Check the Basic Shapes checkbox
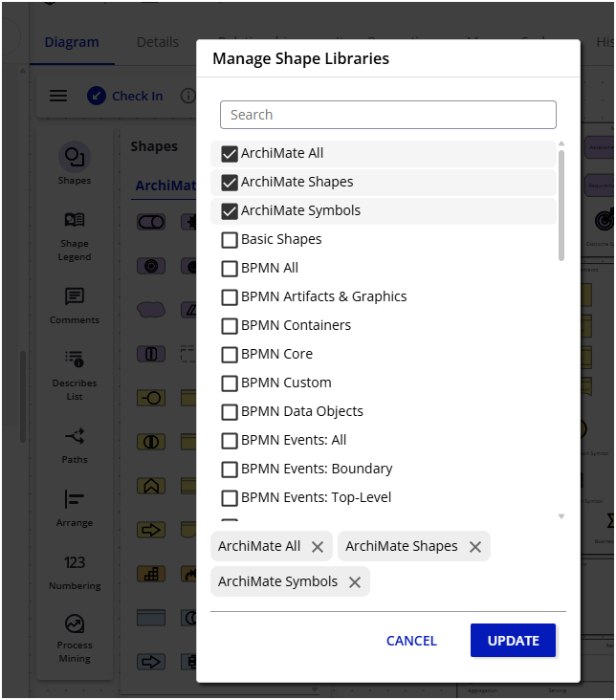 pyautogui.click(x=230, y=240)
